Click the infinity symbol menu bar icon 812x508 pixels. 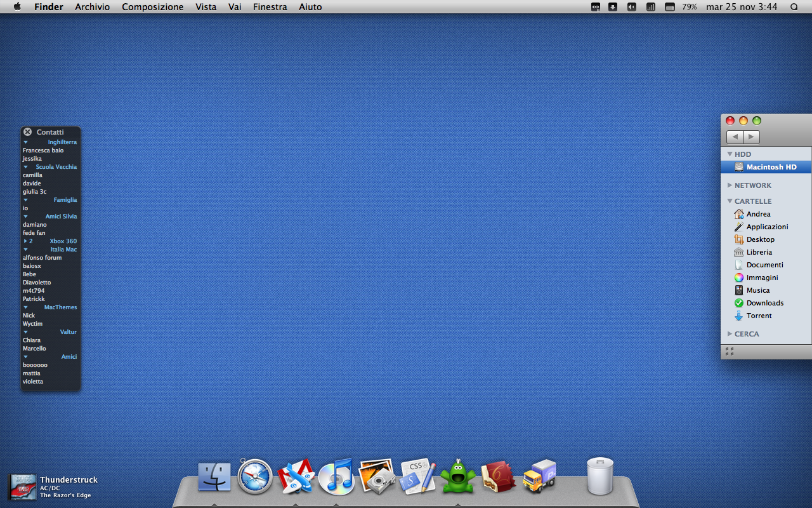pos(596,7)
